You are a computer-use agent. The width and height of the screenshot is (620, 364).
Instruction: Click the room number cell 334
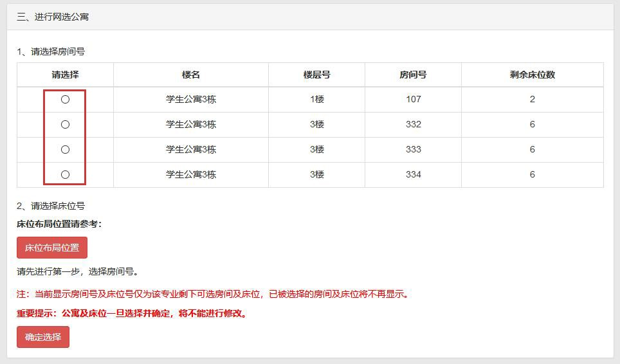coord(413,174)
